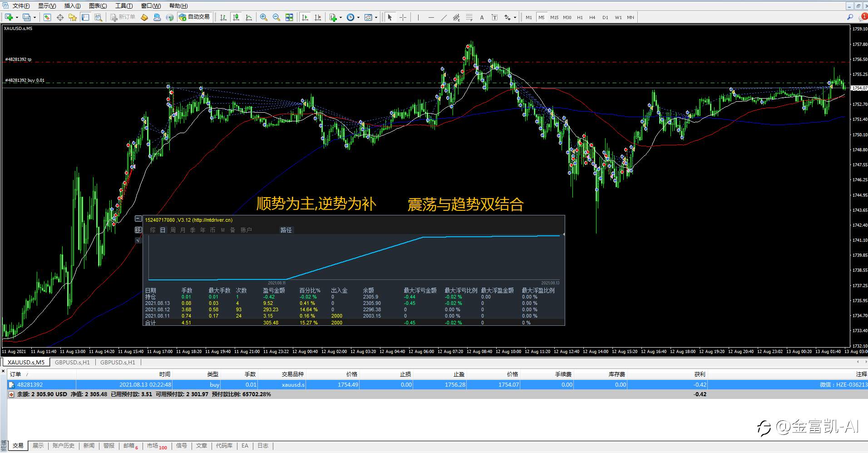Viewport: 868px width, 453px height.
Task: Open Strategy Tester magnifier icon
Action: point(98,17)
